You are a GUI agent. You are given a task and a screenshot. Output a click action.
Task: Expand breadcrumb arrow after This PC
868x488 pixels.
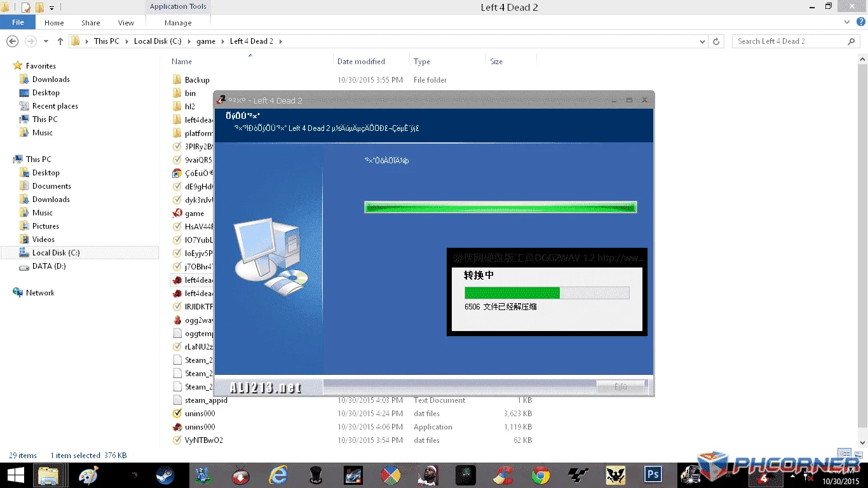coord(125,41)
